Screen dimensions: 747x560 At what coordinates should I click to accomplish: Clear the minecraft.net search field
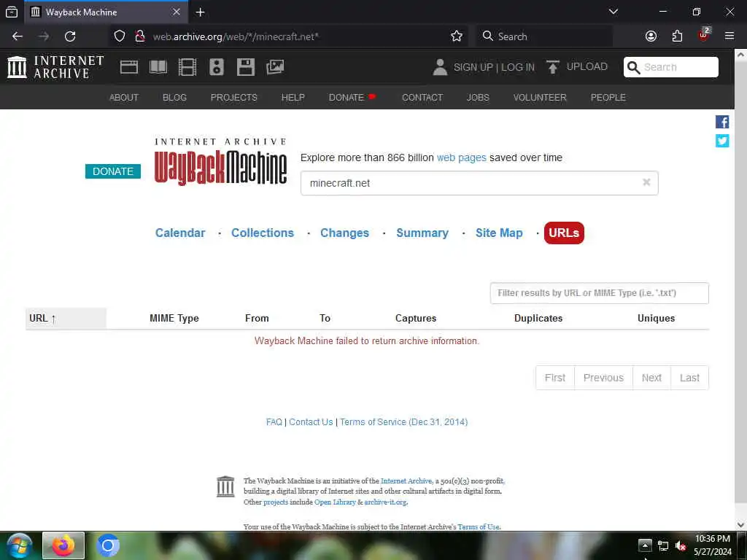[x=646, y=182]
